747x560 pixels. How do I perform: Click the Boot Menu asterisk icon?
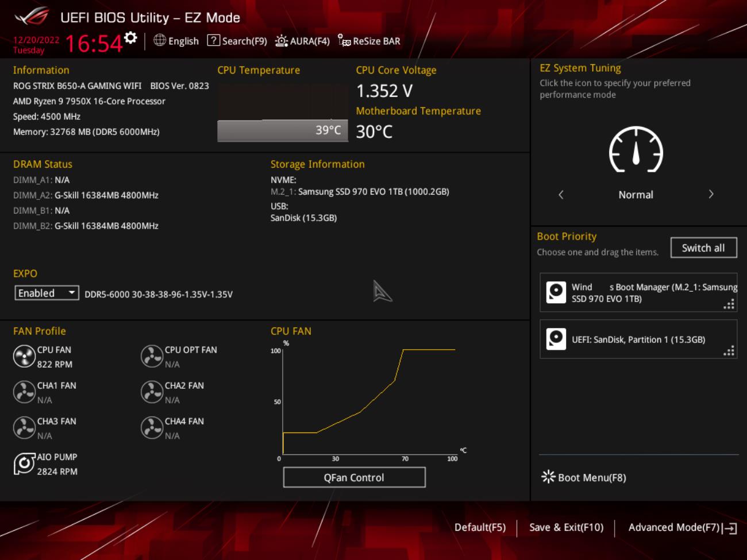(x=548, y=477)
